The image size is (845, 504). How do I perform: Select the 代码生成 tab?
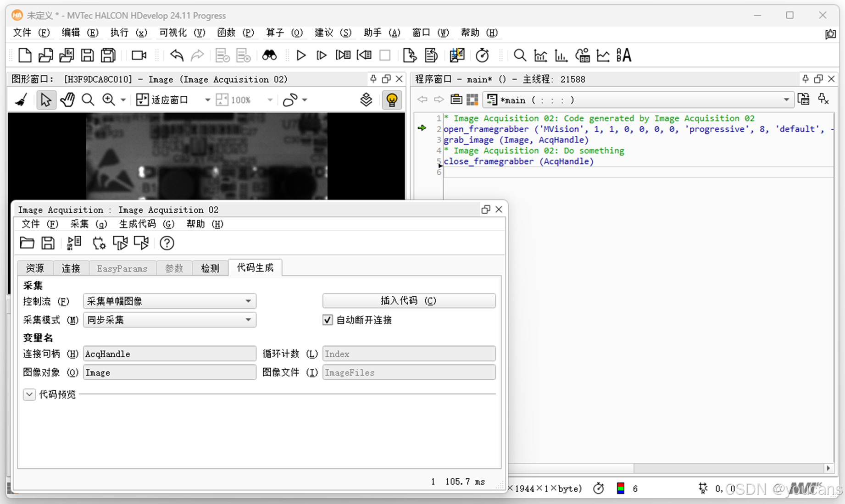click(255, 268)
